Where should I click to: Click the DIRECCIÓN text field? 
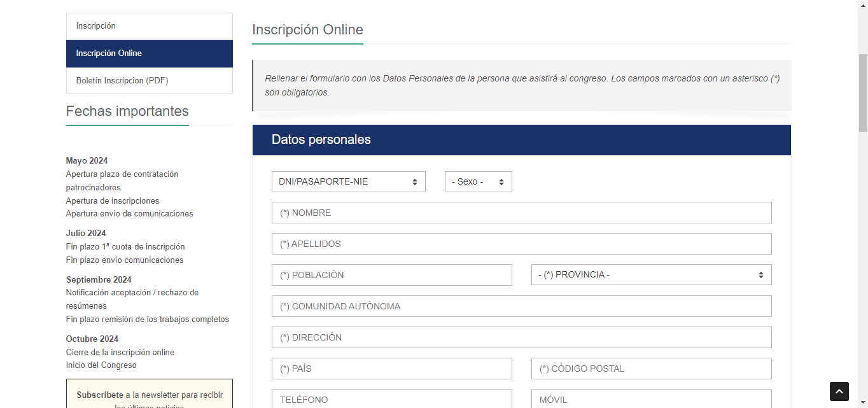tap(521, 337)
